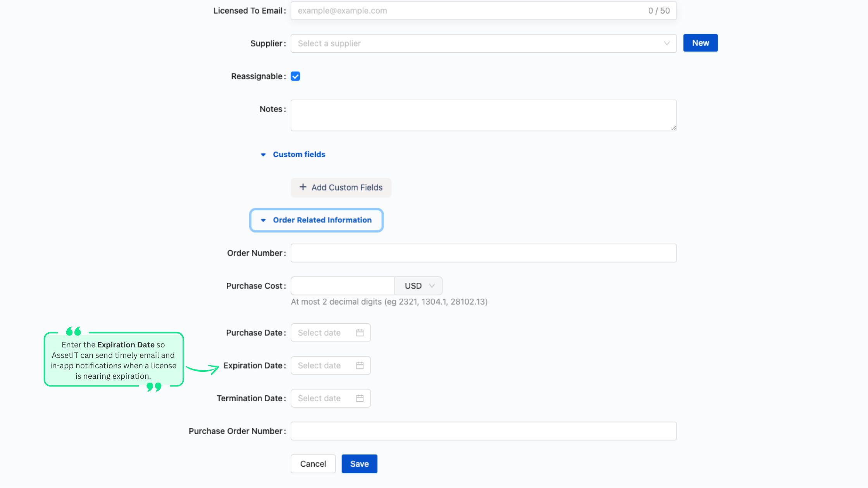Focus the Purchase Order Number input
This screenshot has width=868, height=488.
point(483,431)
